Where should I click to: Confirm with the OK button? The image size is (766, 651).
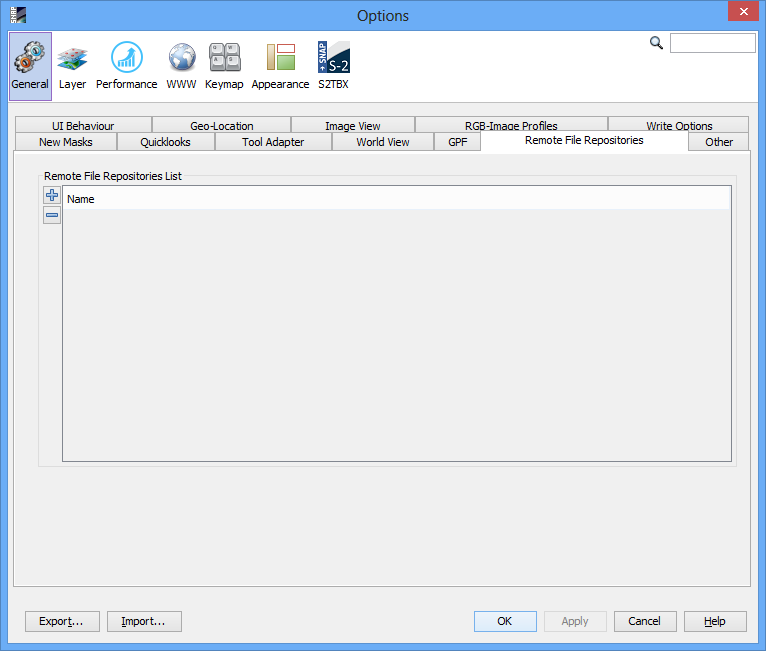pyautogui.click(x=505, y=621)
